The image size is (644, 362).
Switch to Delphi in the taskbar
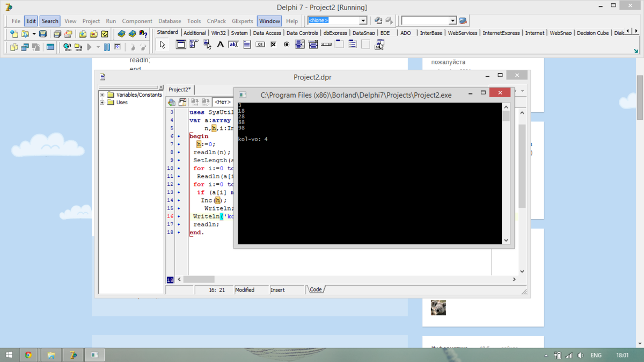pos(73,355)
